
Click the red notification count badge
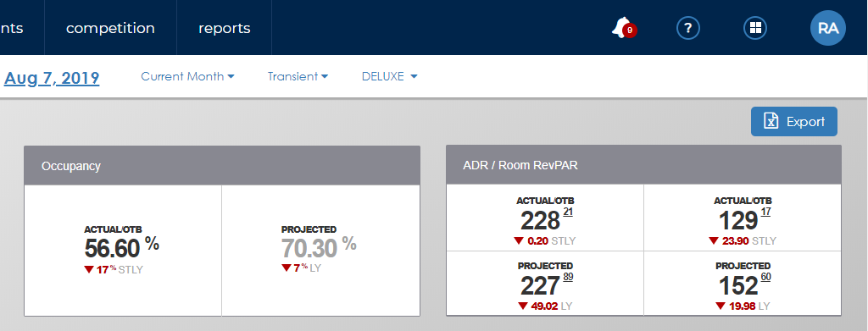[630, 30]
